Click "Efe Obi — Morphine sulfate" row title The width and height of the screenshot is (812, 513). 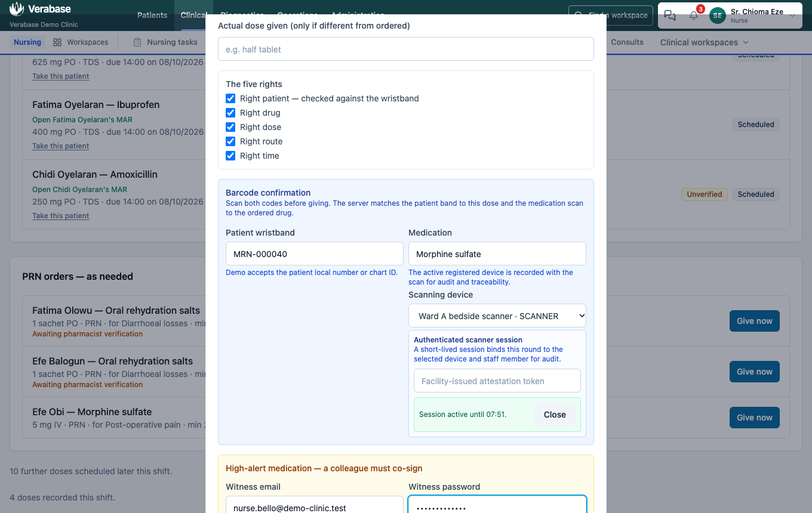(x=92, y=412)
